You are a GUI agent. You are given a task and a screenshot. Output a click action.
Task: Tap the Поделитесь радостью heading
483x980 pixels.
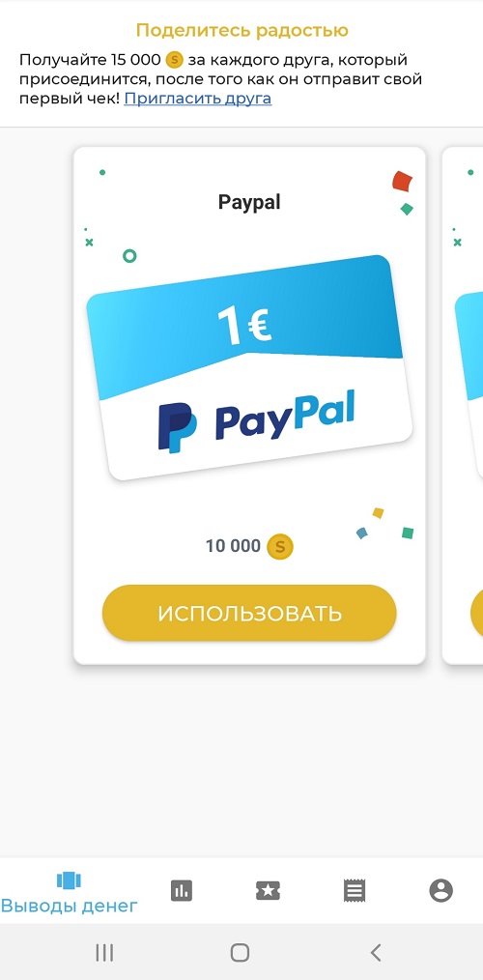(241, 30)
